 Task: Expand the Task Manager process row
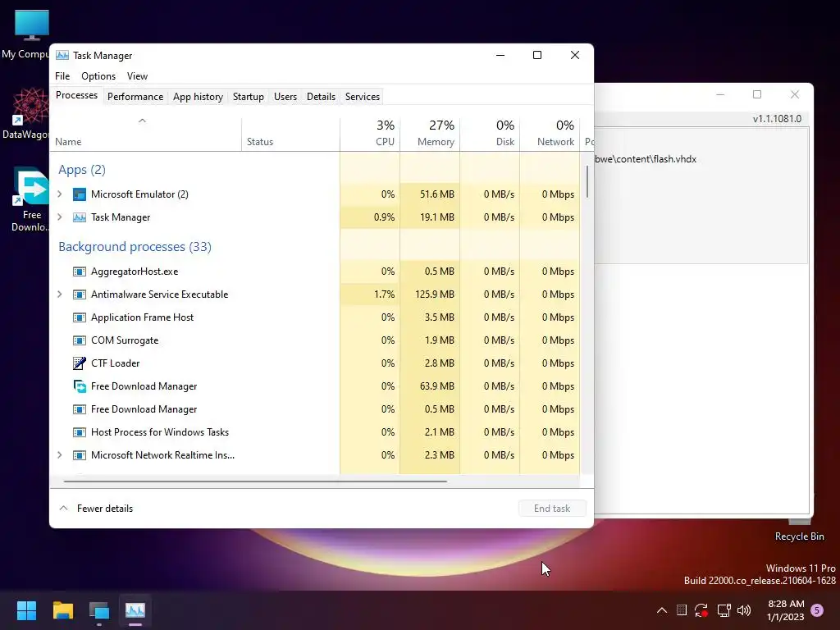tap(59, 217)
